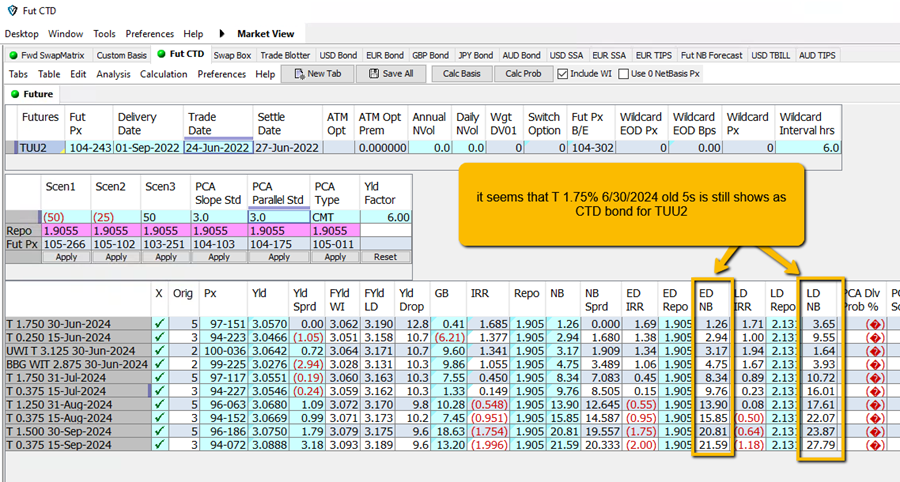
Task: Click the Wildcard Interval hrs value 6.0
Action: point(808,147)
